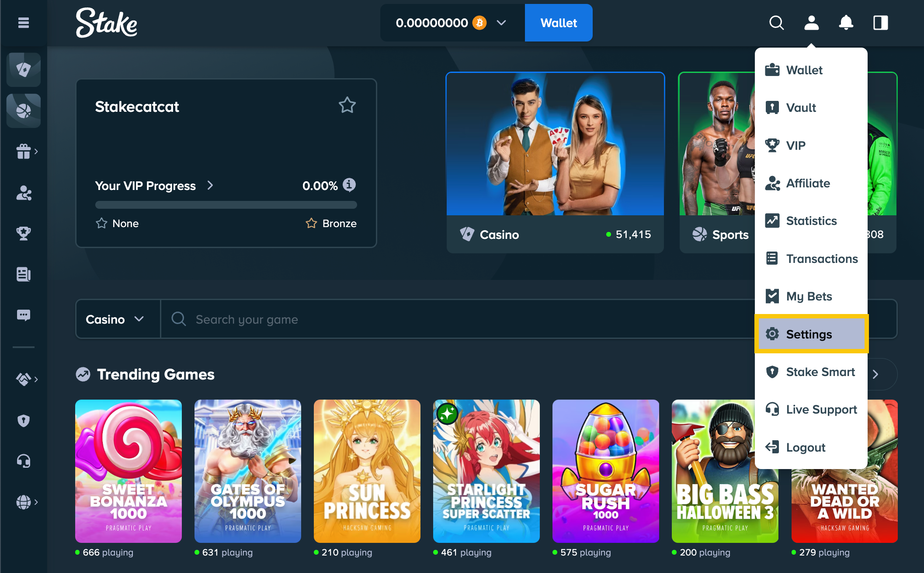Expand the bitcoin balance currency dropdown
Screen dimensions: 924x573
(x=501, y=23)
